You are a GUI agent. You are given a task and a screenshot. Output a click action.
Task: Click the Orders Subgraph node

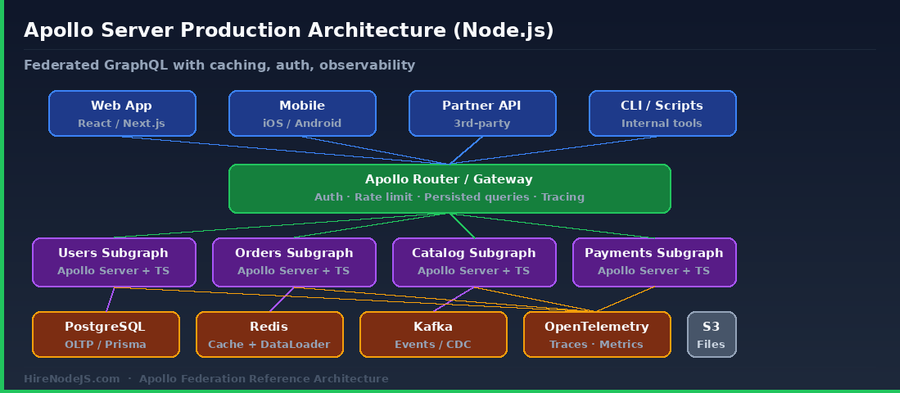coord(294,262)
